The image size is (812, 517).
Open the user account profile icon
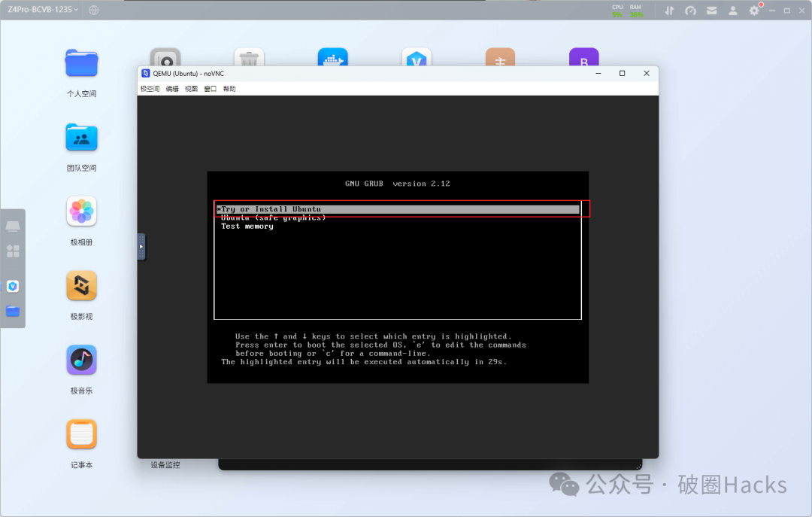click(x=733, y=11)
